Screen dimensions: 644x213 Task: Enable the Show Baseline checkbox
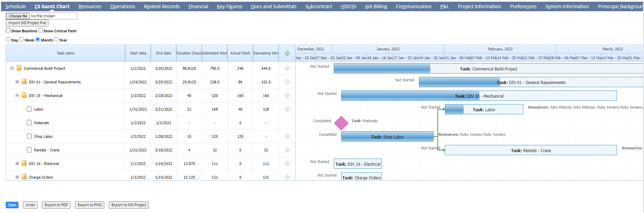pyautogui.click(x=8, y=30)
